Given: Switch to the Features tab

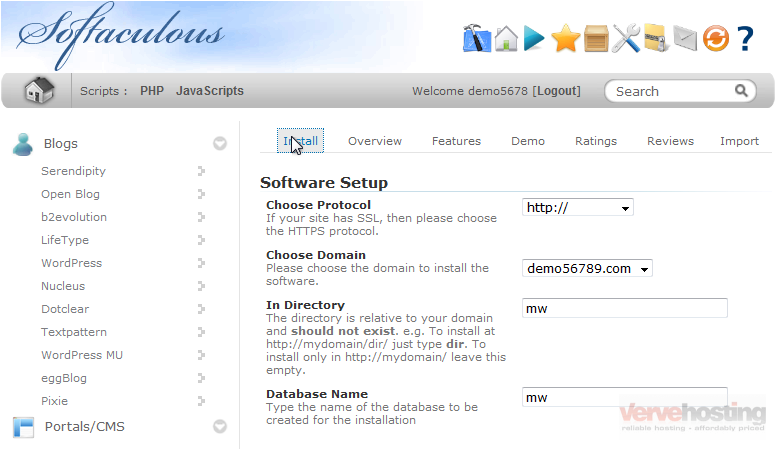Looking at the screenshot, I should (456, 141).
